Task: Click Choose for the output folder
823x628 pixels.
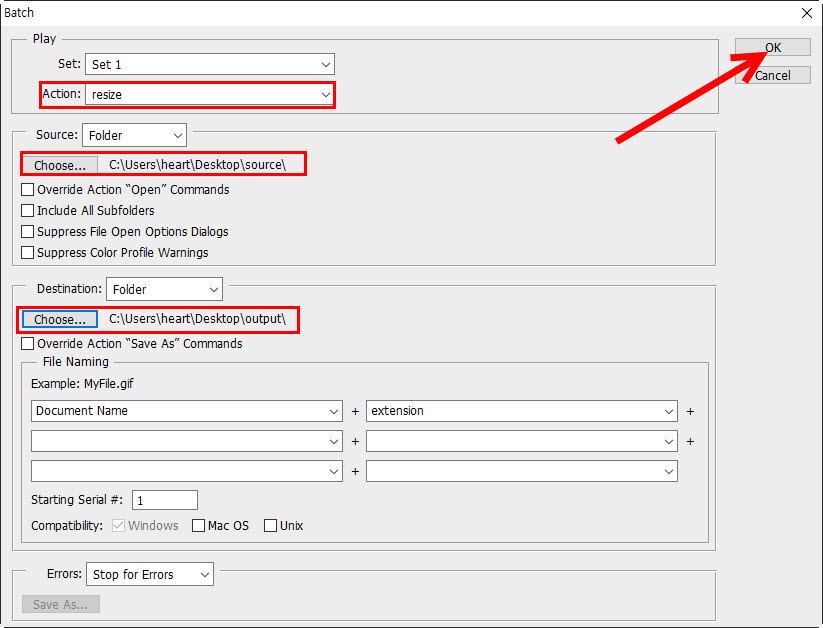Action: pos(60,319)
